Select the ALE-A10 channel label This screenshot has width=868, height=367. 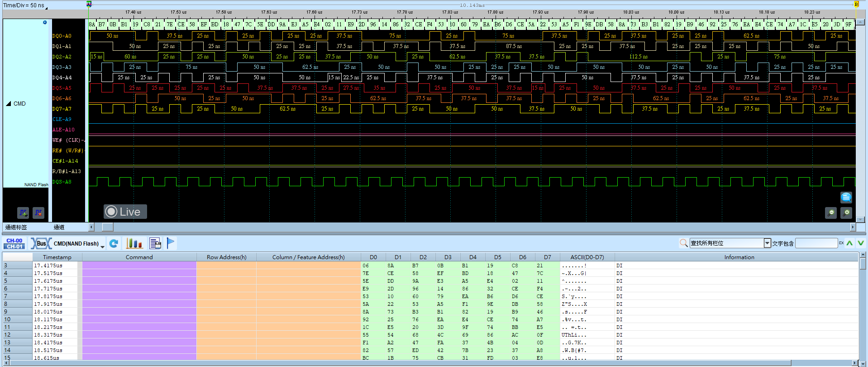(63, 130)
